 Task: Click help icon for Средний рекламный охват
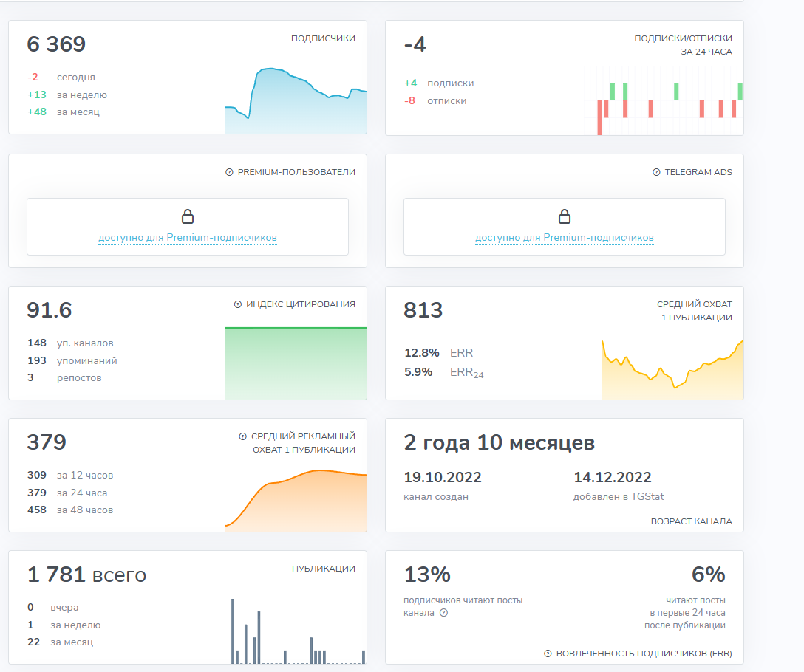[x=243, y=436]
